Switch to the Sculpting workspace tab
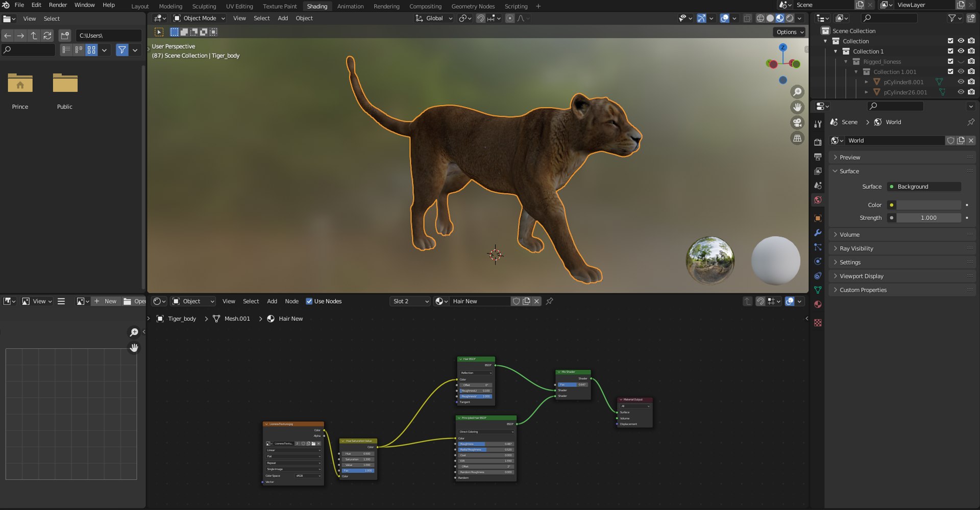 click(204, 6)
